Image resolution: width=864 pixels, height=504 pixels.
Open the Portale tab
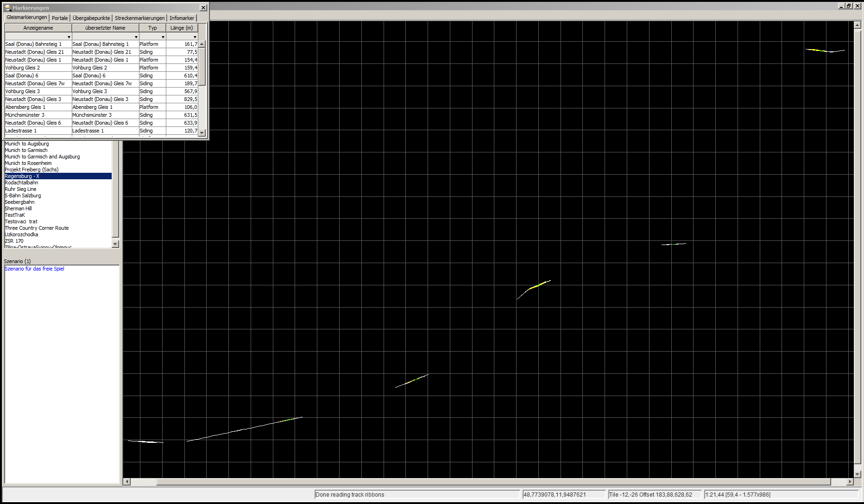(x=60, y=18)
